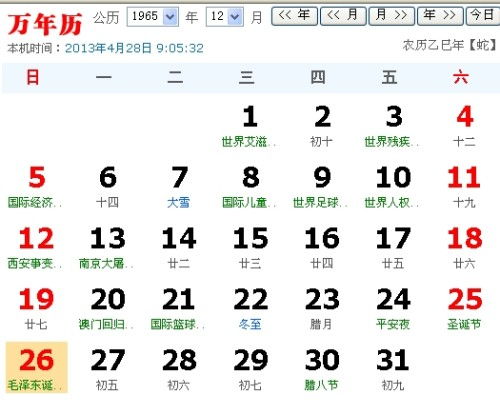
Task: Click the 农历乙巳年【蛇】 label
Action: (450, 45)
